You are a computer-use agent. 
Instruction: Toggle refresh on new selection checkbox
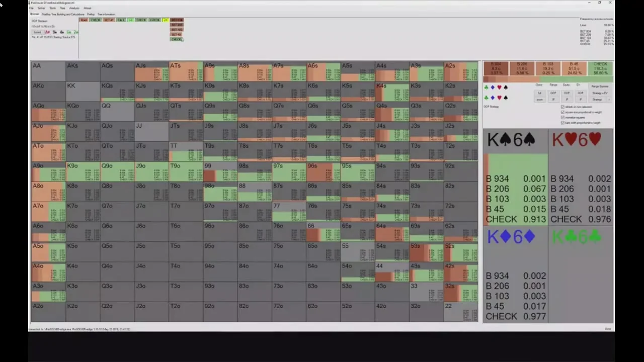(563, 107)
